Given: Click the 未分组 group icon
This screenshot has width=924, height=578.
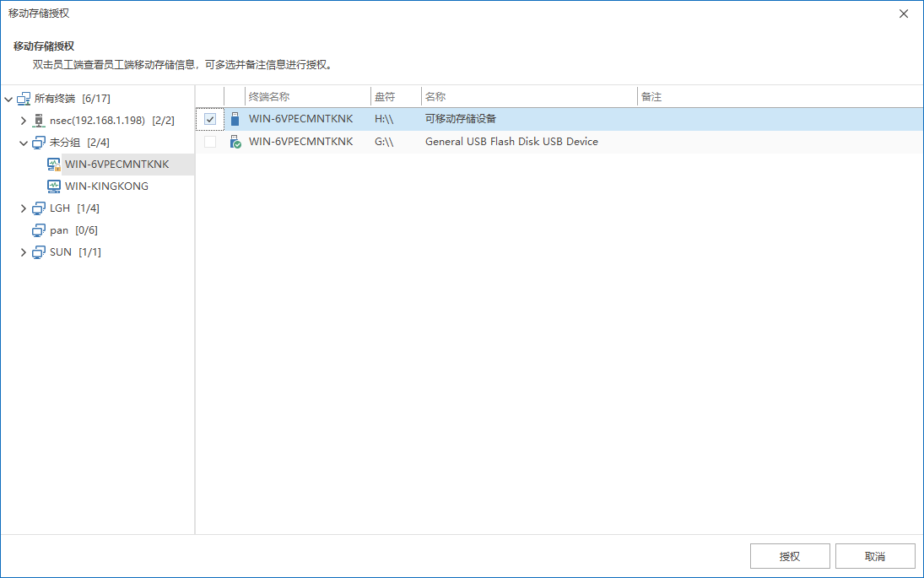Looking at the screenshot, I should [x=39, y=142].
